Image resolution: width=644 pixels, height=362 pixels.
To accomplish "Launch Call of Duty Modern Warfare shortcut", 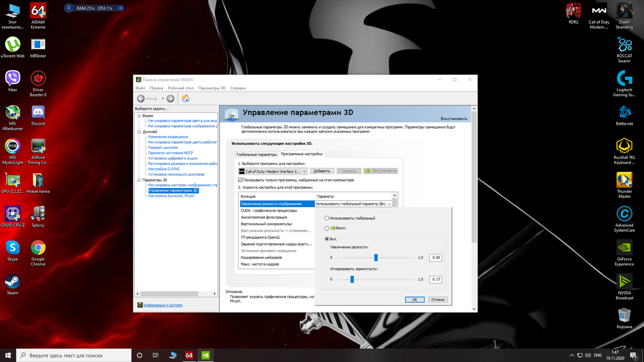I will point(599,15).
